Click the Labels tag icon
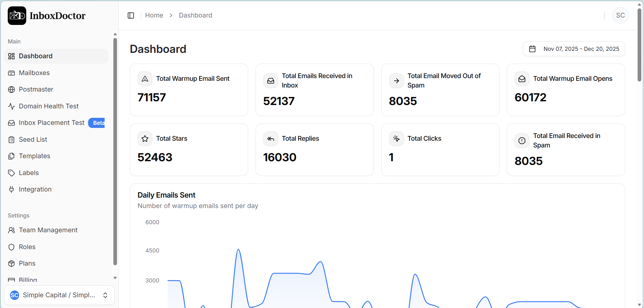The height and width of the screenshot is (308, 644). click(x=11, y=173)
